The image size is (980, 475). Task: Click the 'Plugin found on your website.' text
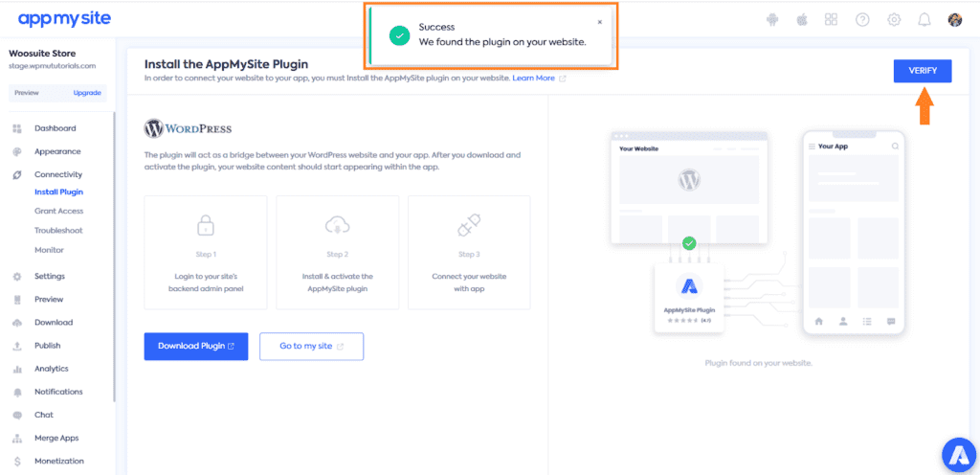758,363
